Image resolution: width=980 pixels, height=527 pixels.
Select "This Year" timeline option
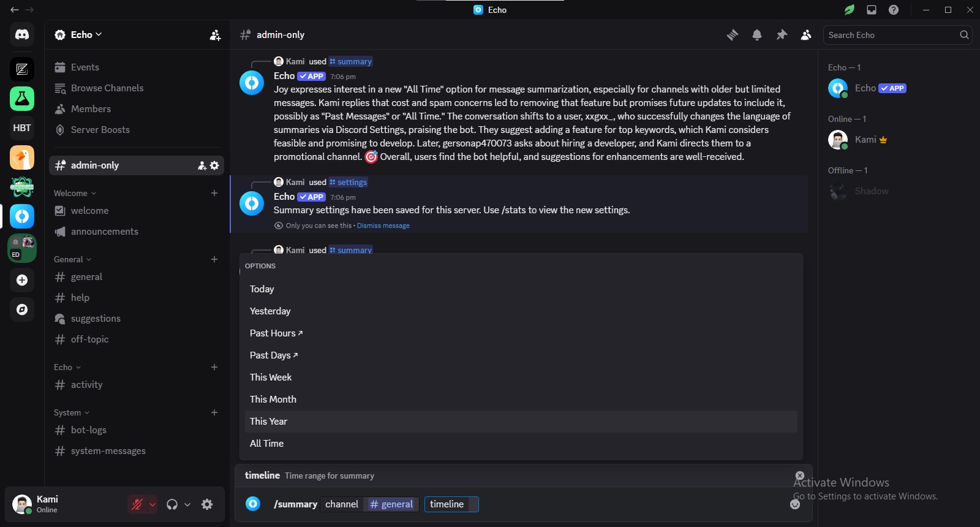268,422
